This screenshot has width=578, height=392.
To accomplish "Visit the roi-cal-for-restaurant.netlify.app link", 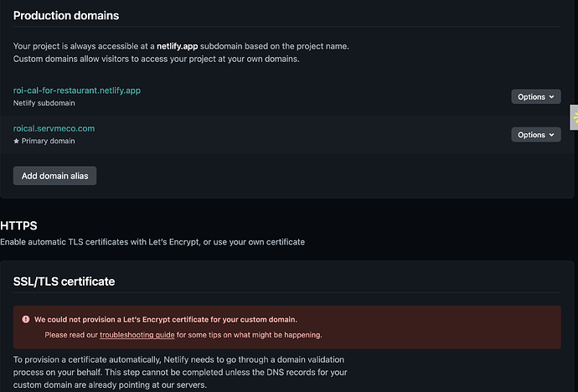I will pyautogui.click(x=77, y=90).
